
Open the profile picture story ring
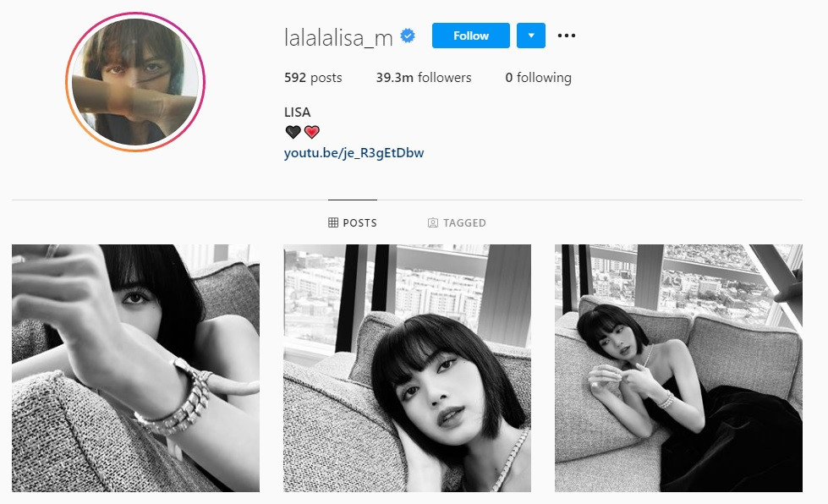[x=135, y=82]
